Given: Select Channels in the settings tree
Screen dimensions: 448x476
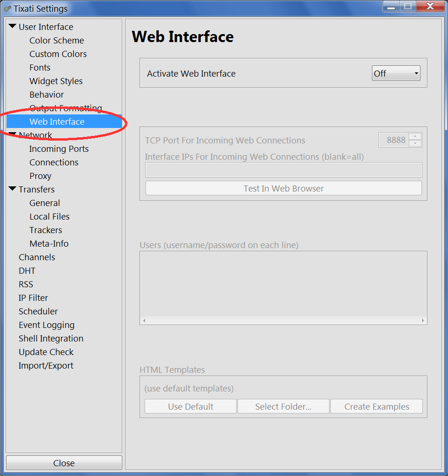Looking at the screenshot, I should (x=37, y=257).
